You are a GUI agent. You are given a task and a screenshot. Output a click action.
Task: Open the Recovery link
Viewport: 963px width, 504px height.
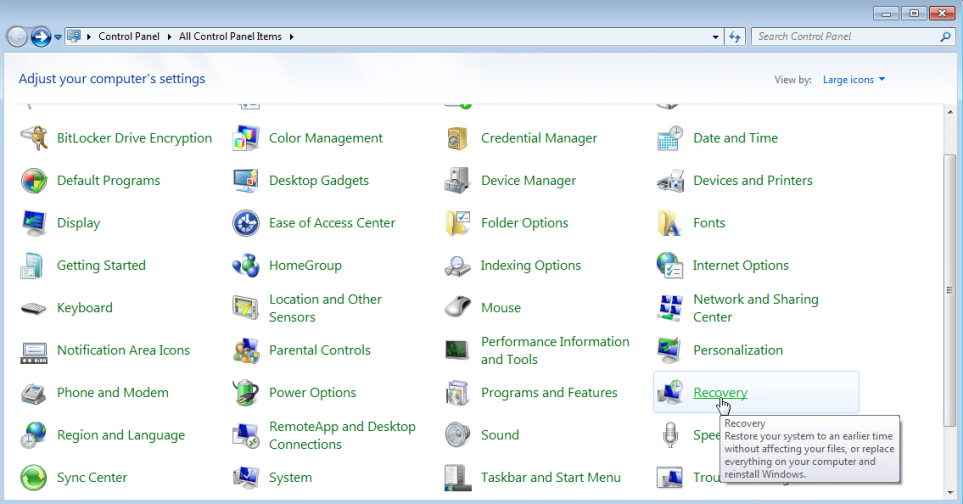[x=720, y=392]
